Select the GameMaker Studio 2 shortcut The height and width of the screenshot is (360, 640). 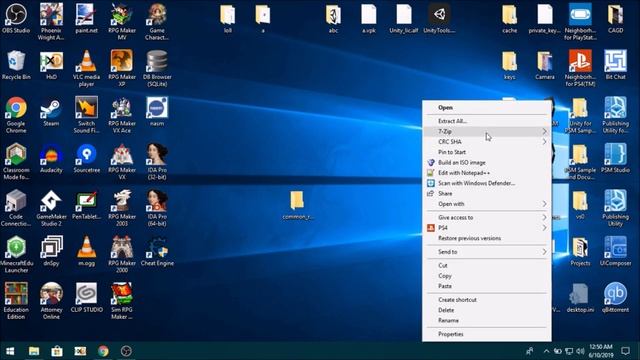(x=51, y=208)
